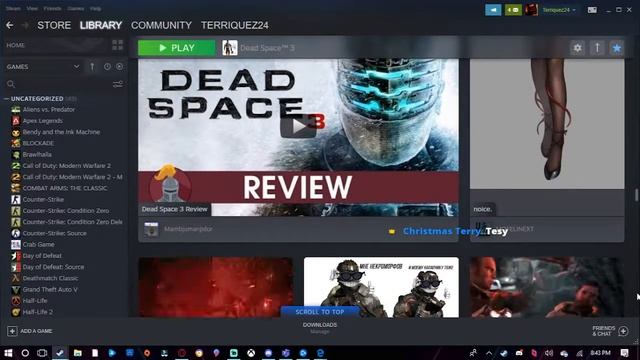640x360 pixels.
Task: Select Apex Legends in the list
Action: tap(42, 121)
